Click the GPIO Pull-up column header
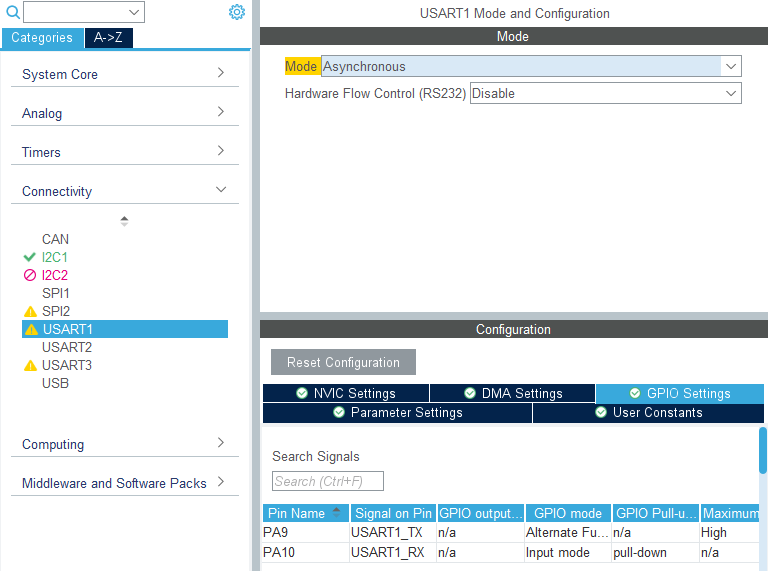Image resolution: width=768 pixels, height=571 pixels. (656, 513)
